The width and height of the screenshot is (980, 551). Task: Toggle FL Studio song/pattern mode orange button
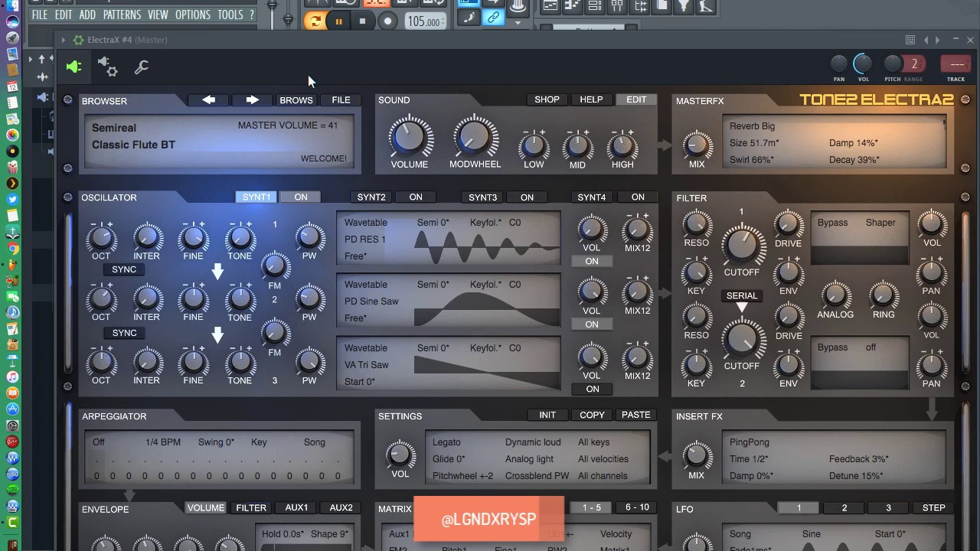point(314,21)
